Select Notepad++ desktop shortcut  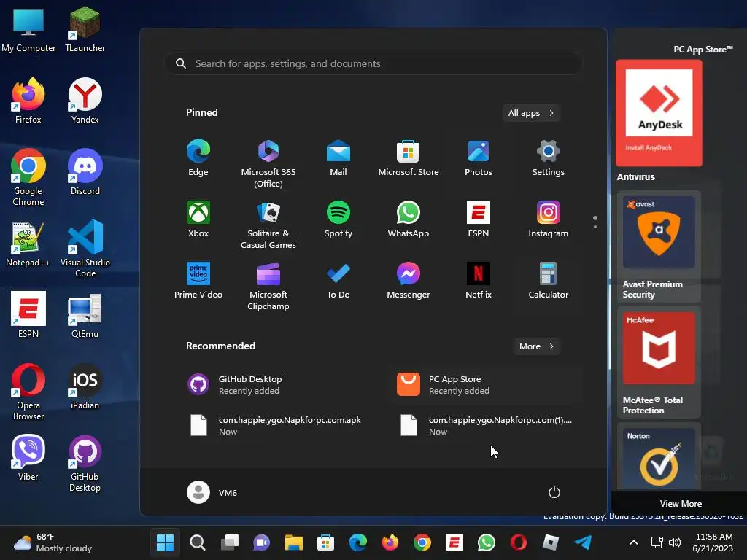click(x=28, y=244)
